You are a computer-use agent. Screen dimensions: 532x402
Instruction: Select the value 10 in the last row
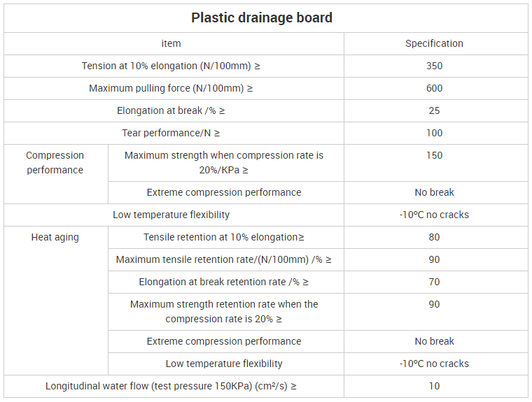(434, 386)
